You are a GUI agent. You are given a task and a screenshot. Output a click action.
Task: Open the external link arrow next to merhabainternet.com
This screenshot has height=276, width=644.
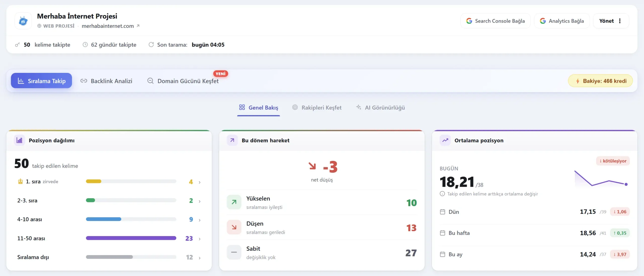pos(138,26)
